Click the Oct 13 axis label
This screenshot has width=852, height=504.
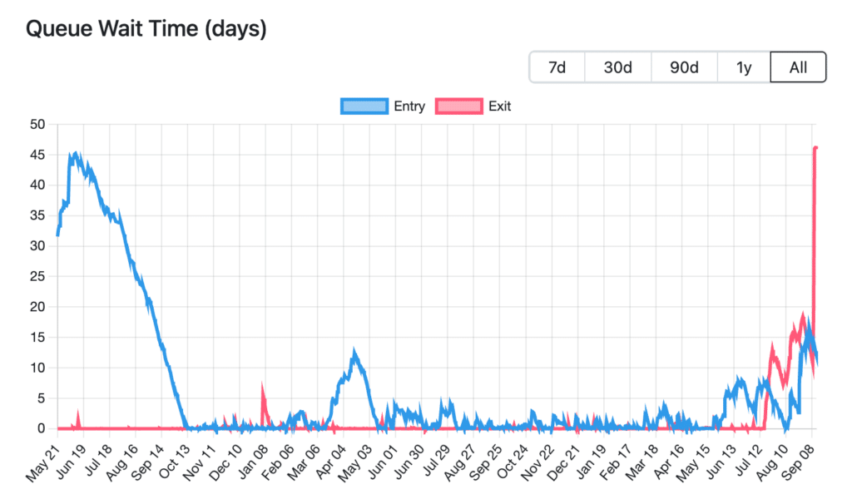(174, 462)
